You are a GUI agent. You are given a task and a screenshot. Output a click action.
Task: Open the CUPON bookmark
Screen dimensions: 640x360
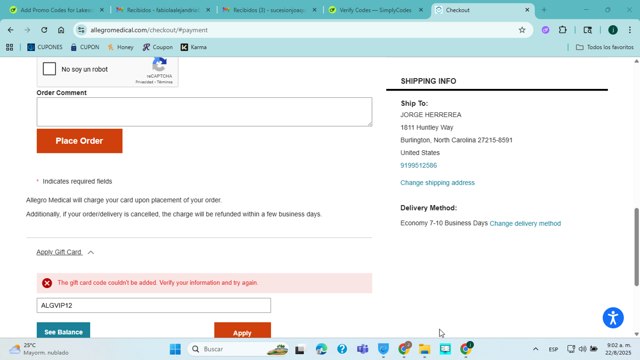coord(85,47)
